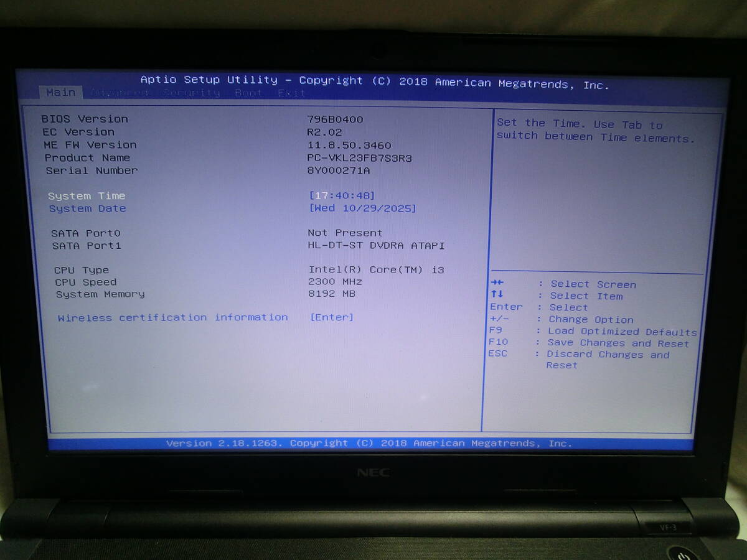The image size is (747, 560).
Task: Select the Main tab
Action: 61,92
